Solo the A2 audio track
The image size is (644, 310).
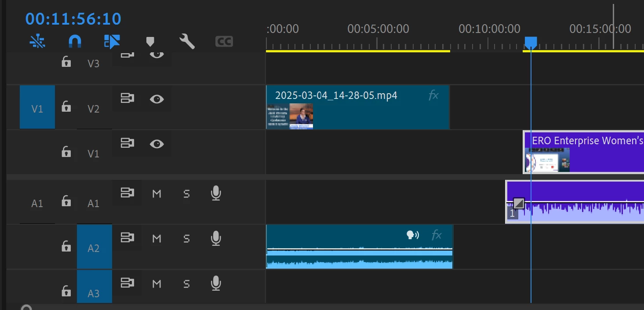186,239
